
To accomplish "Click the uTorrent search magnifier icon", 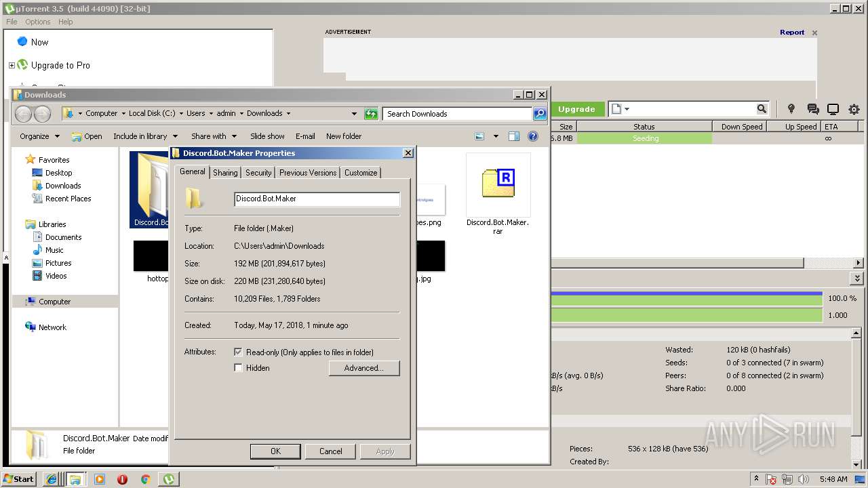I will click(762, 108).
